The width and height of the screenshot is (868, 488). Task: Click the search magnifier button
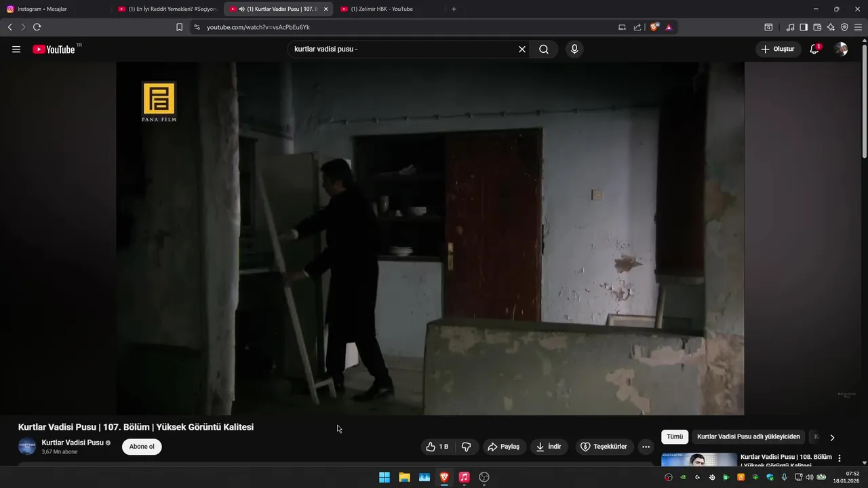544,49
